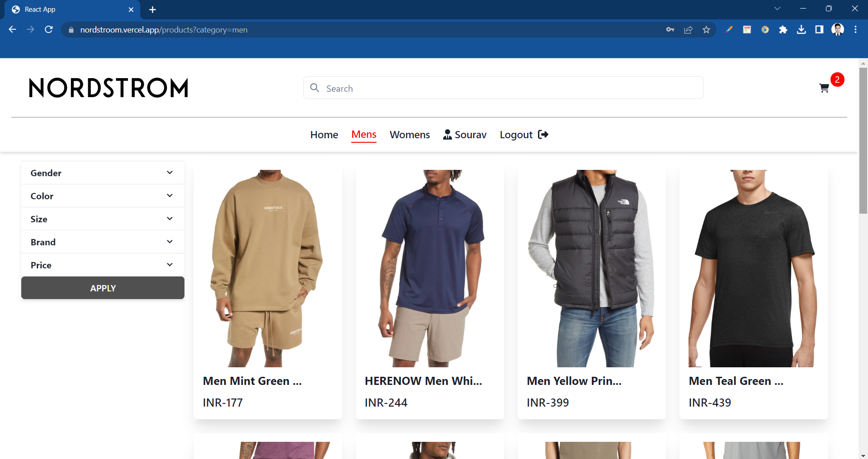Click the red cart count badge
The image size is (868, 459).
(x=837, y=80)
